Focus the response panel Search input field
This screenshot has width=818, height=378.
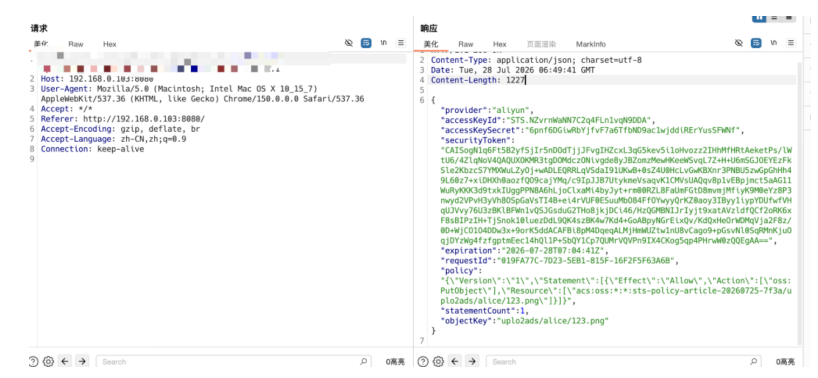tap(623, 361)
